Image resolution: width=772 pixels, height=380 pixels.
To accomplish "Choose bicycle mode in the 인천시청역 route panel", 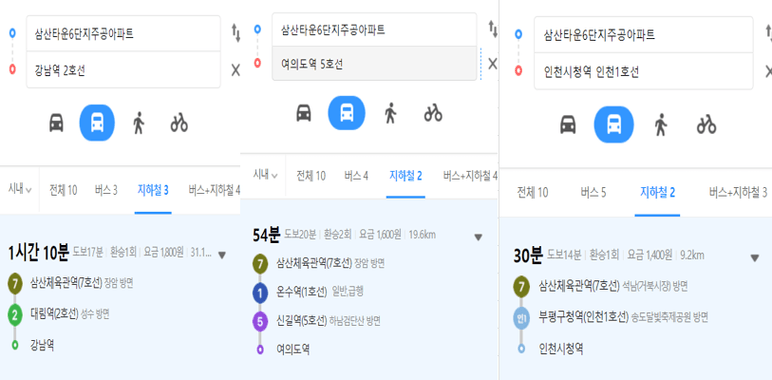I will pyautogui.click(x=707, y=125).
